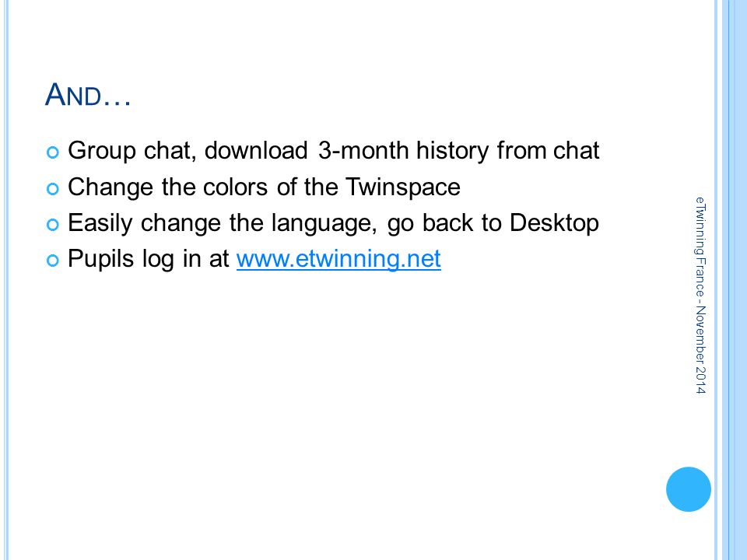
Task: Select the Pupils log in at text
Action: coord(149,260)
